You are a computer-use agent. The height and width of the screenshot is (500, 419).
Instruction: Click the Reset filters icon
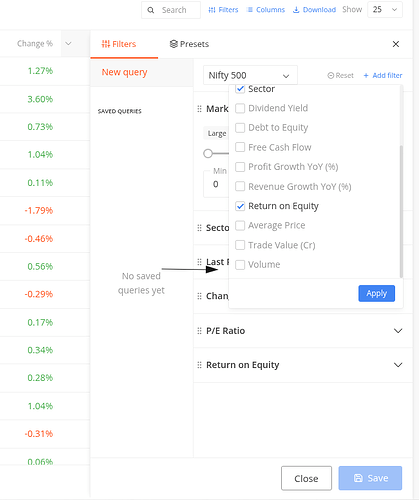click(x=331, y=76)
